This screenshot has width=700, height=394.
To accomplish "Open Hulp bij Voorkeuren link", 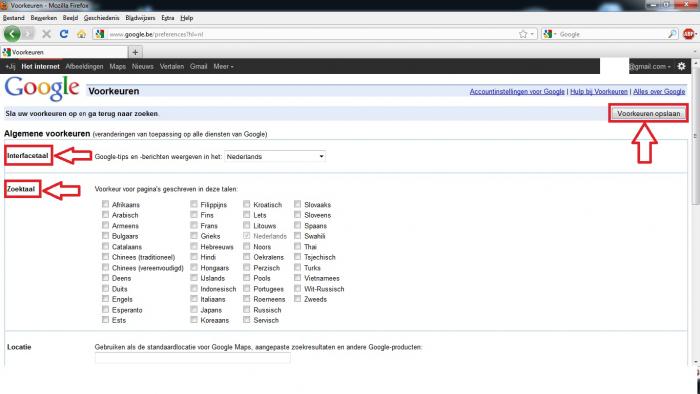I will [599, 91].
